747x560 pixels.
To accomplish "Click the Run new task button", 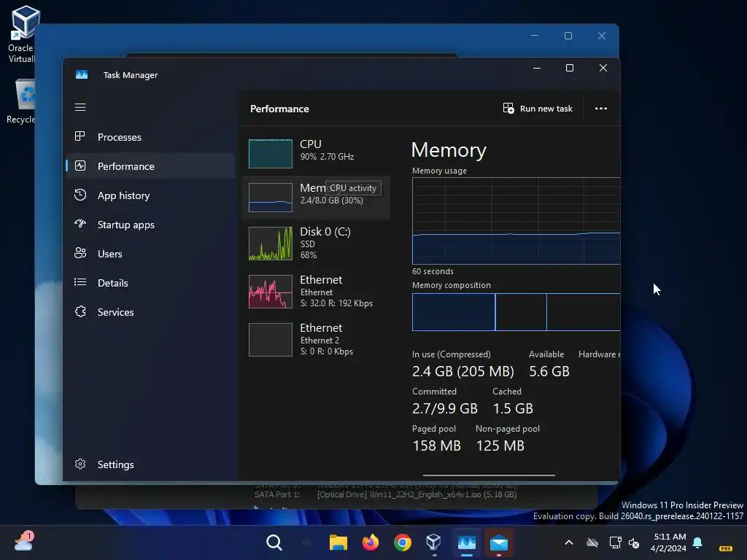I will tap(538, 109).
